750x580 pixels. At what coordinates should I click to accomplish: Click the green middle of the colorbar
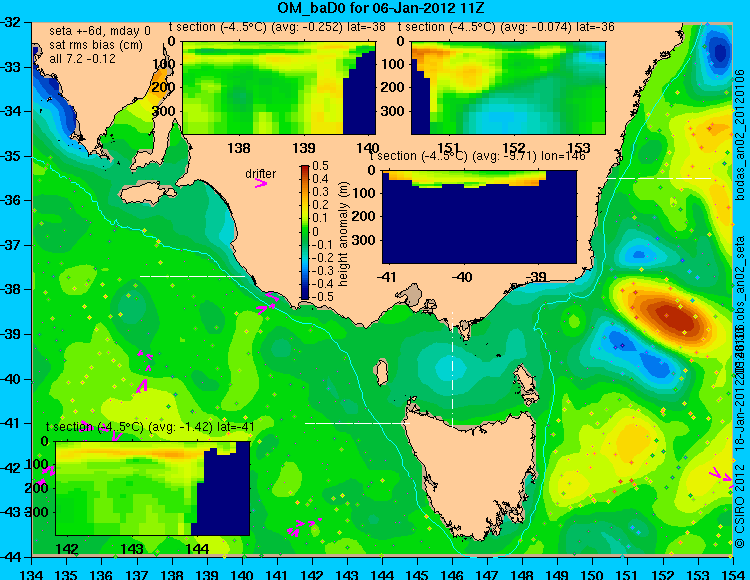coord(305,232)
